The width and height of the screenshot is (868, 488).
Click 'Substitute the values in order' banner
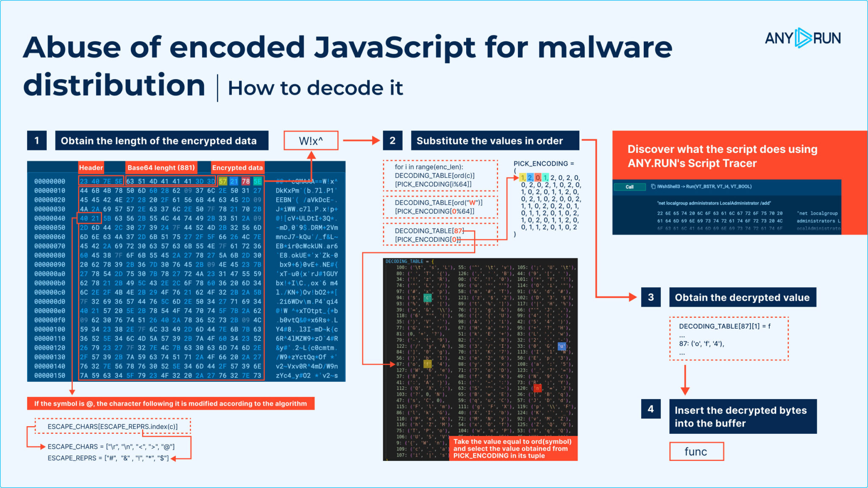[495, 141]
